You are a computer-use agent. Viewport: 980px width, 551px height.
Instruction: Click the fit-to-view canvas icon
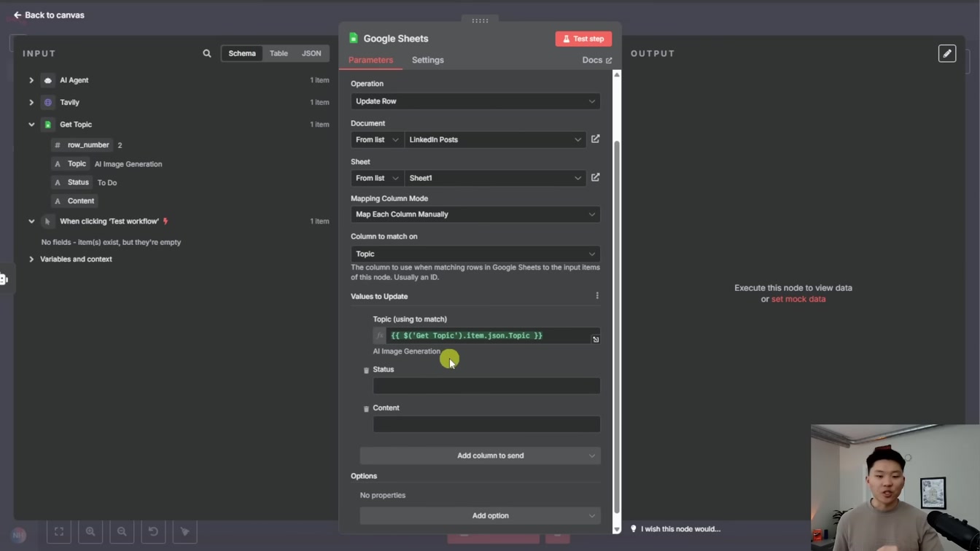pos(59,531)
